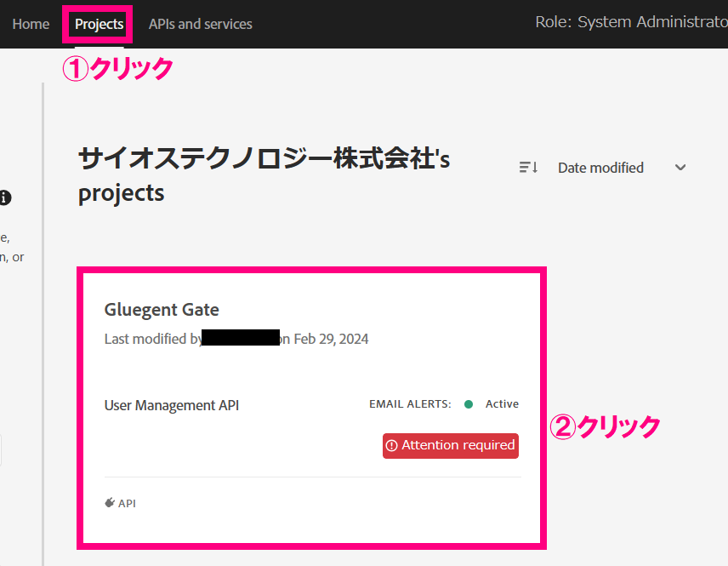Click the Role: System Administrator text
Image resolution: width=728 pixels, height=566 pixels.
631,22
